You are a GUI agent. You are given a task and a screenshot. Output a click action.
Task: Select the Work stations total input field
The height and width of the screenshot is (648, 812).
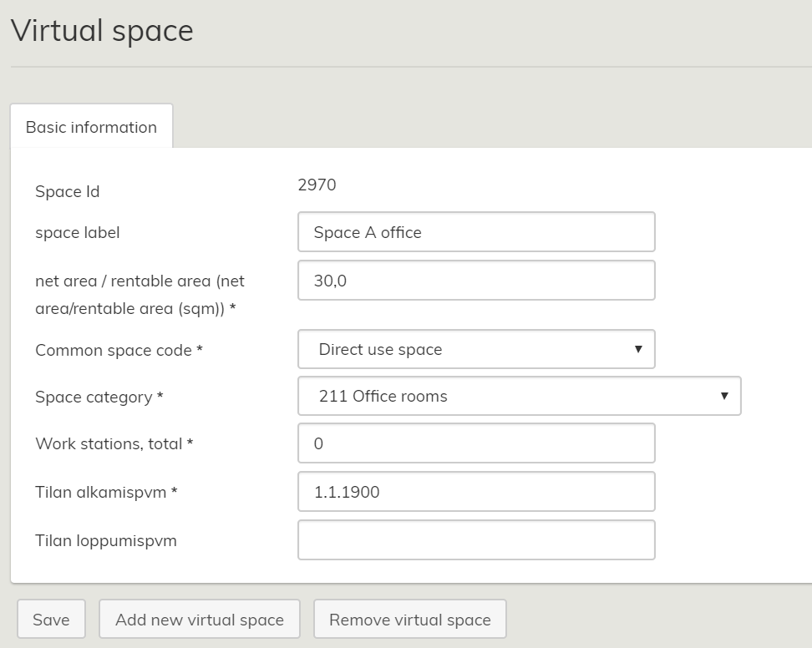[x=475, y=443]
